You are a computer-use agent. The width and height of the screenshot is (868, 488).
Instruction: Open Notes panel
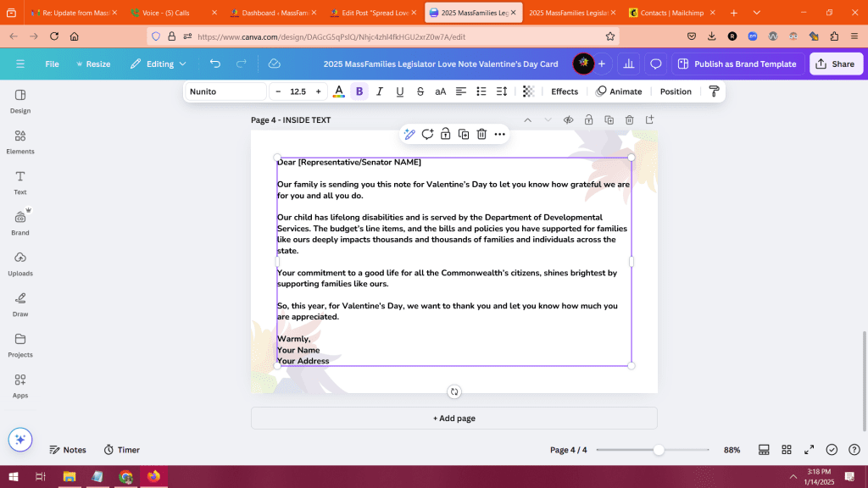(x=68, y=450)
